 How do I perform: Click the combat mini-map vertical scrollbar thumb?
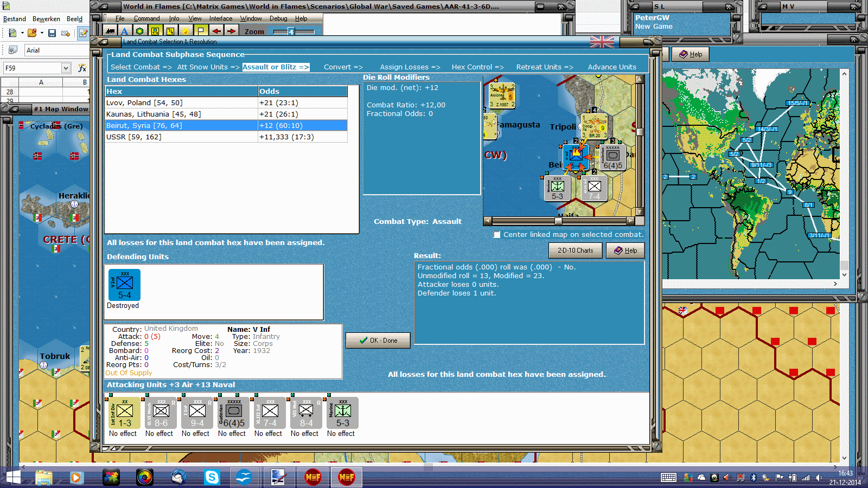coord(640,132)
